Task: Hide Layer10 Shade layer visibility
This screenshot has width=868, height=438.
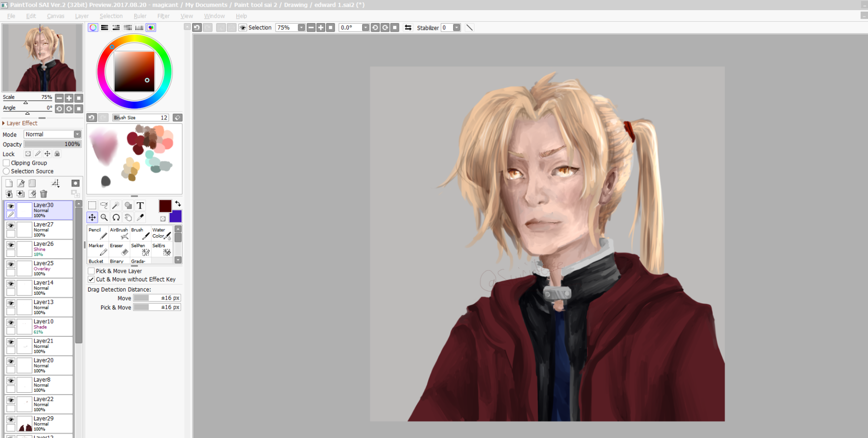Action: pos(11,322)
